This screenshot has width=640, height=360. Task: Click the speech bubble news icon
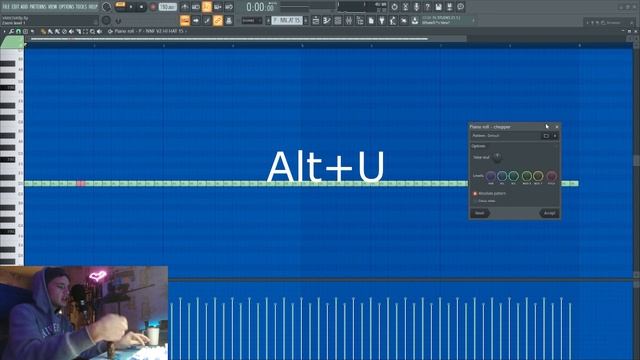point(460,7)
